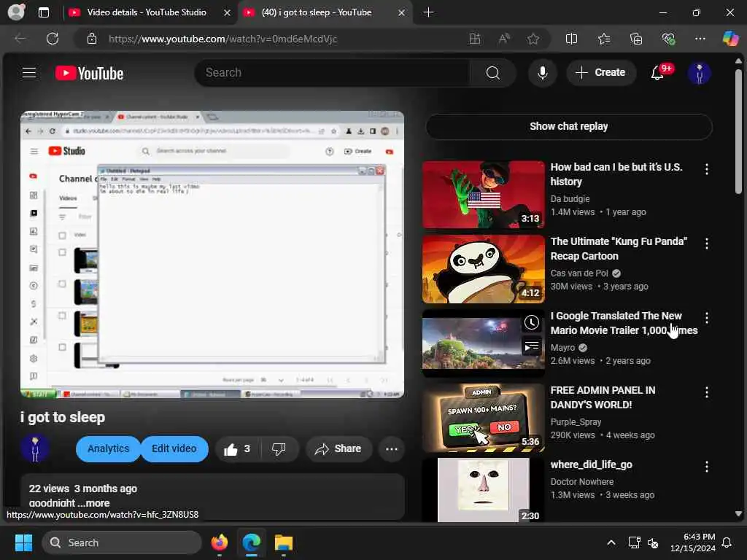
Task: Open Kung Fu Panda Recap thumbnail
Action: (483, 269)
